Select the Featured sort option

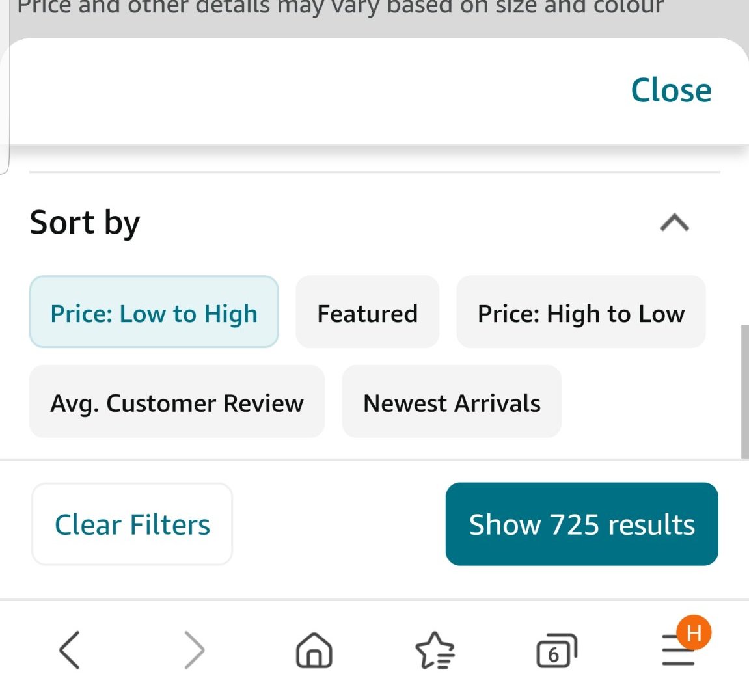(x=368, y=313)
